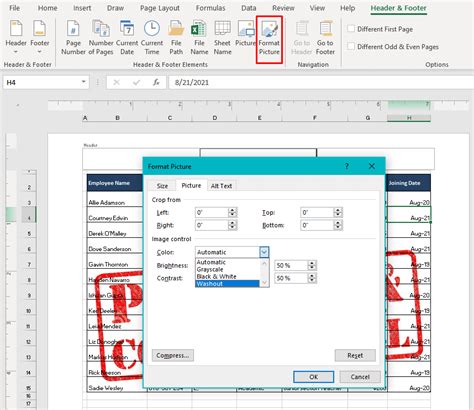This screenshot has width=474, height=410.
Task: Enable Different Odd & Even Pages checkbox
Action: 351,46
